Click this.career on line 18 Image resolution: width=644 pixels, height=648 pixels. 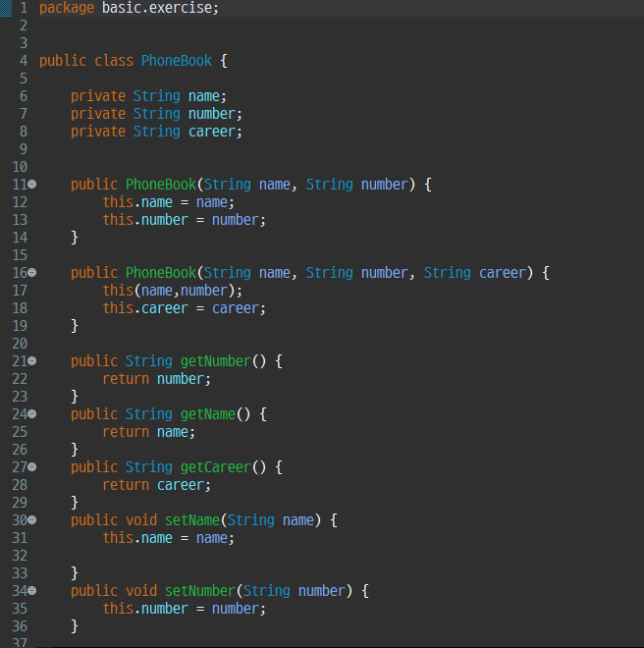coord(145,308)
